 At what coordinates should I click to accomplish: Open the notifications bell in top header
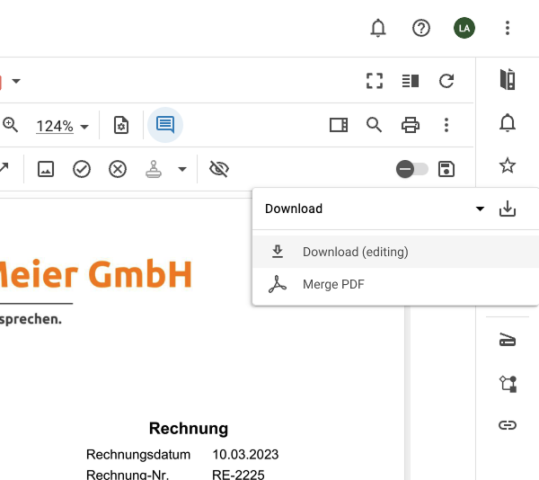pyautogui.click(x=378, y=28)
